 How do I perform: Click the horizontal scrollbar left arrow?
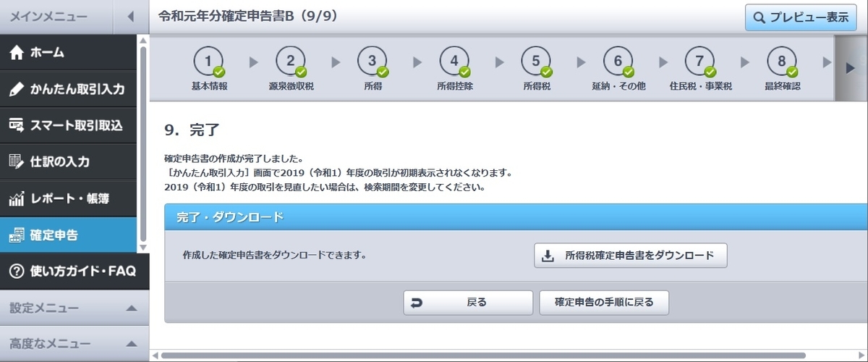(x=154, y=355)
